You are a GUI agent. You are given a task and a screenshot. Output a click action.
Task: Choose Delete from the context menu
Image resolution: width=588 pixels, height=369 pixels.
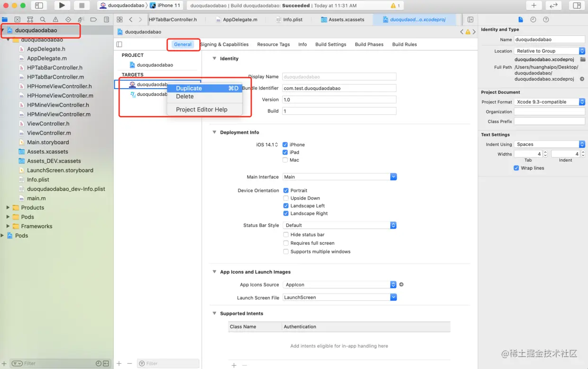tap(204, 96)
